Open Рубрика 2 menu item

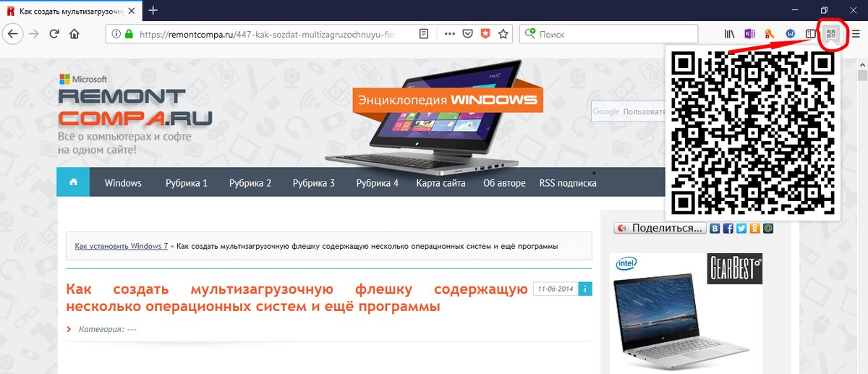[x=250, y=183]
